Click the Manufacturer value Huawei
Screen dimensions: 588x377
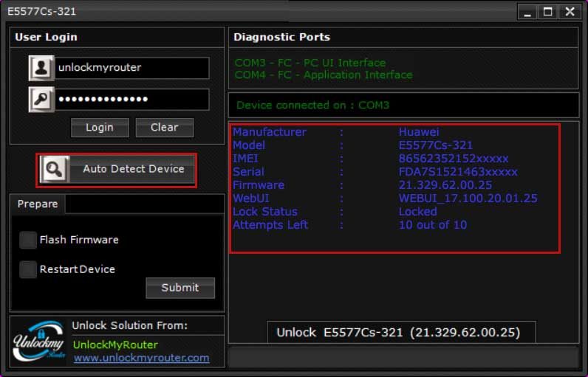click(419, 132)
